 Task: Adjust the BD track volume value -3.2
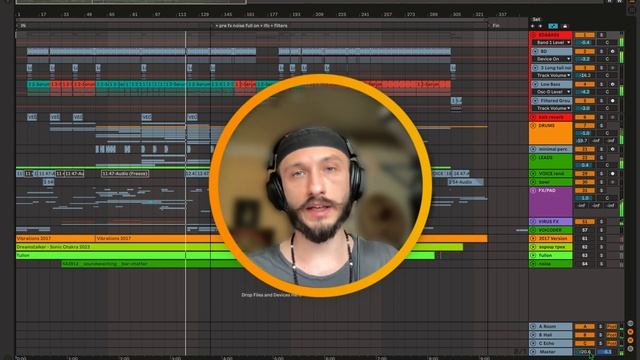click(x=584, y=59)
